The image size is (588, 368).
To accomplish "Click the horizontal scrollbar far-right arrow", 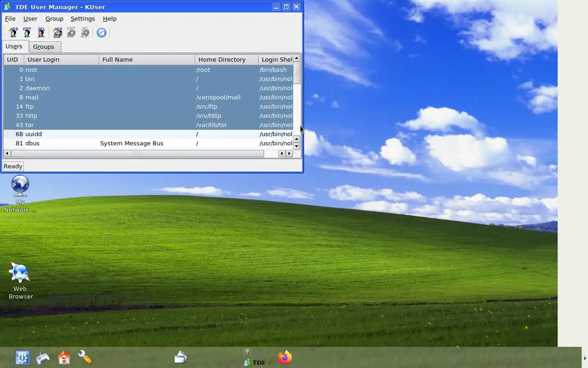I will 289,153.
